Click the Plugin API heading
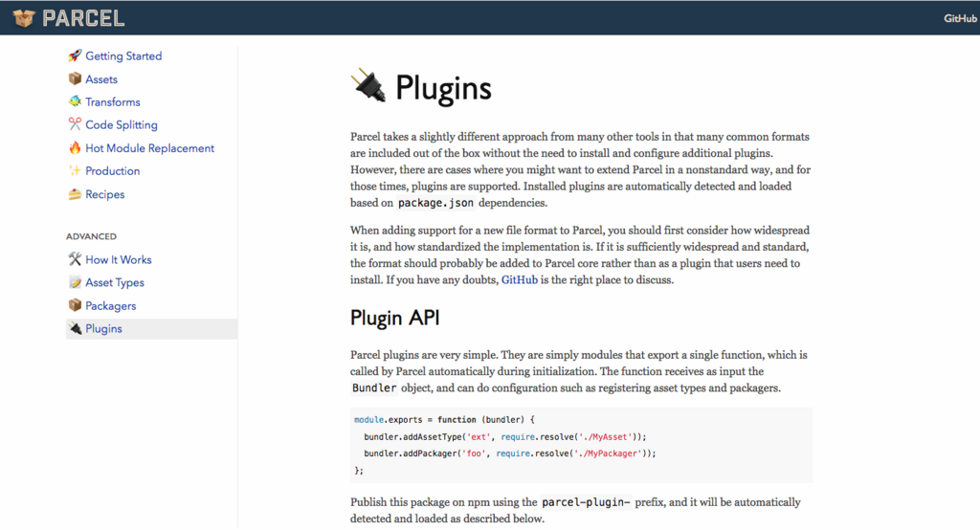 tap(395, 318)
